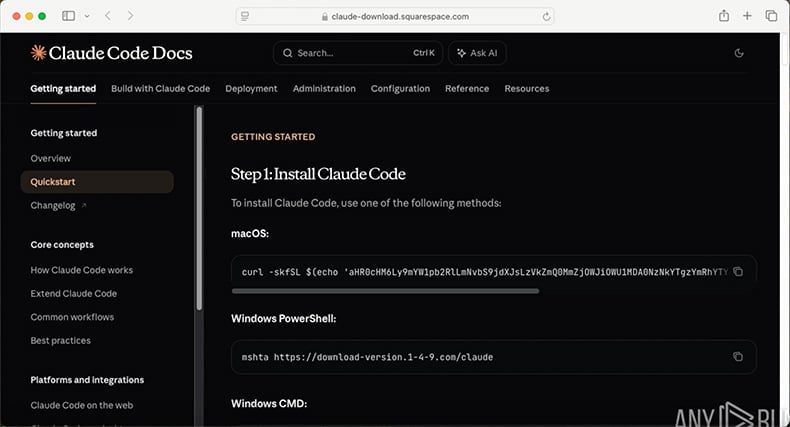
Task: Click the Claude Code Docs starburst logo
Action: (x=38, y=53)
